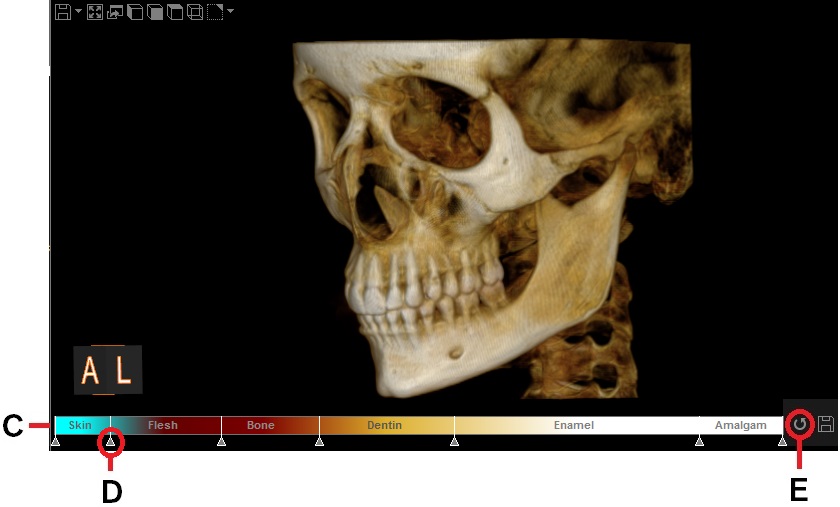Click the circular reset arrow icon near the color bar
Image resolution: width=840 pixels, height=507 pixels.
(x=800, y=424)
